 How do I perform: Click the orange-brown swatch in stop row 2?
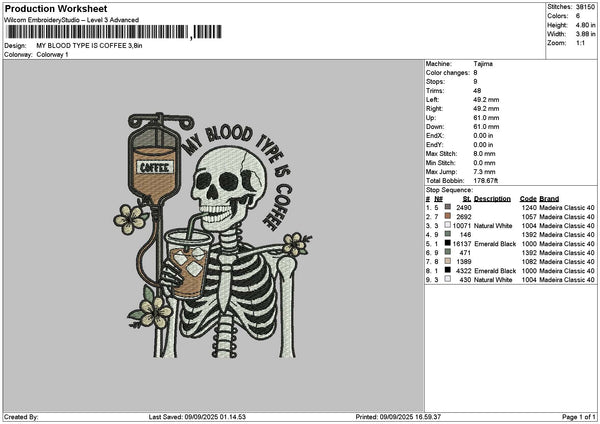click(447, 216)
